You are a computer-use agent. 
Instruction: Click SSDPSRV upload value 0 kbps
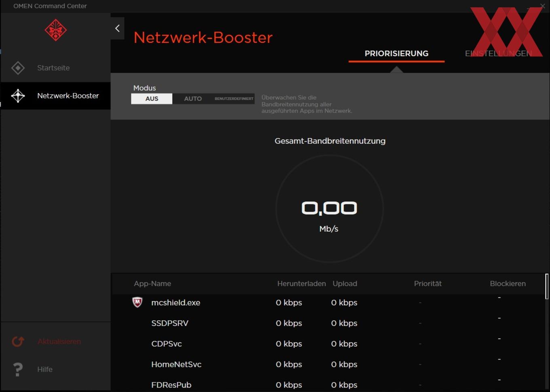tap(344, 323)
